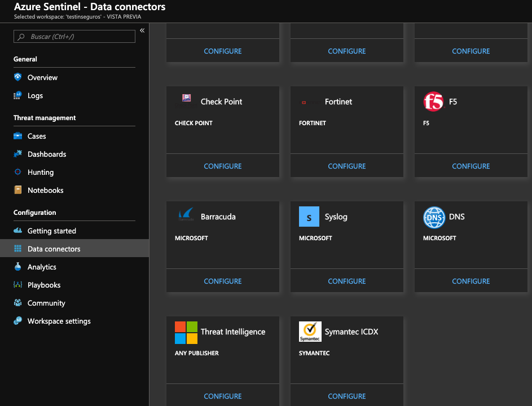532x406 pixels.
Task: Collapse the sidebar with double chevron
Action: (x=142, y=30)
